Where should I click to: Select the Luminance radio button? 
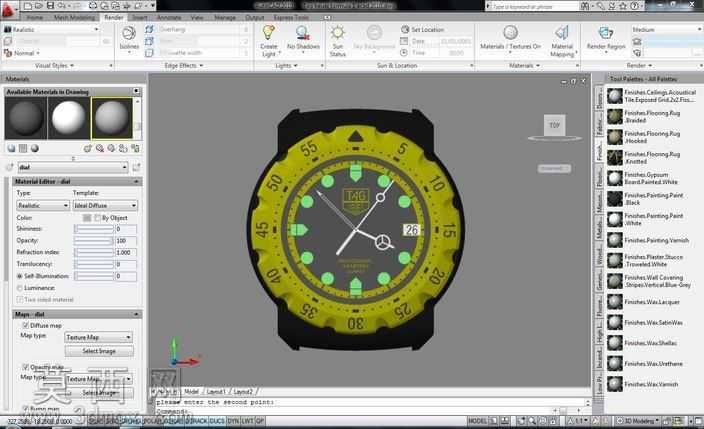(20, 288)
